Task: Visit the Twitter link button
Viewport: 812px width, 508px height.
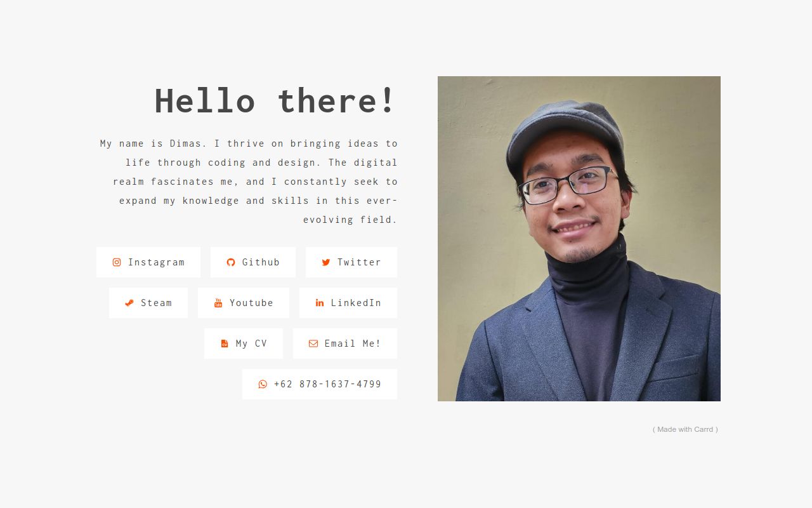Action: pos(351,262)
